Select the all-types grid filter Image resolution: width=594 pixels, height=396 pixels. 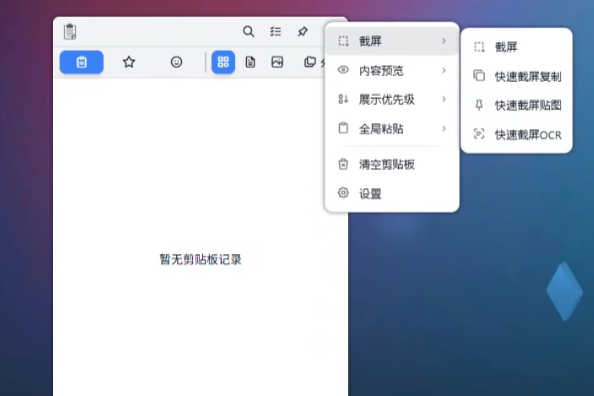223,62
